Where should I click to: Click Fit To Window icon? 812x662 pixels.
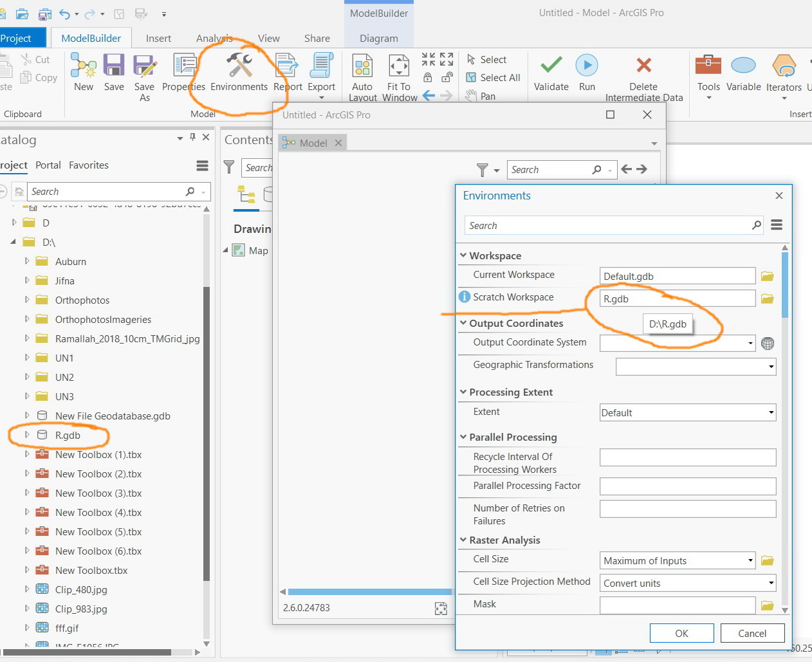[x=399, y=77]
